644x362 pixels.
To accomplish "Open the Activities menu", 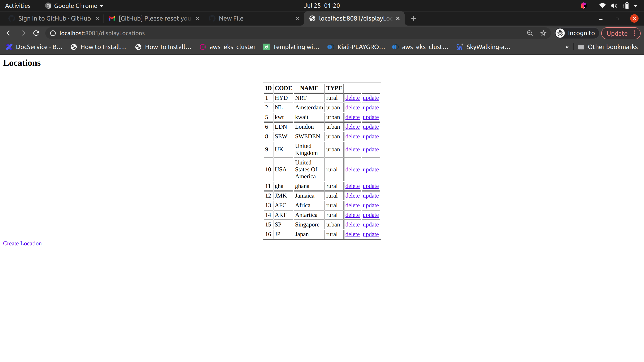I will pos(17,5).
